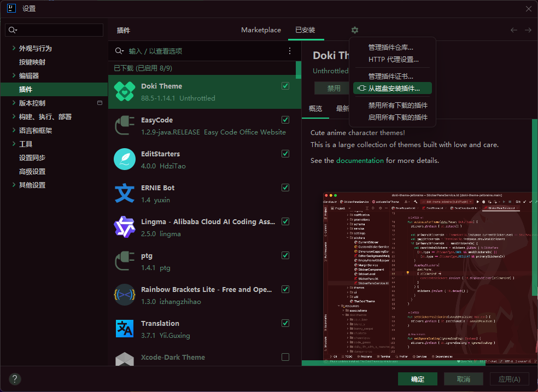Enable the Xcode-Dark Theme checkbox
538x392 pixels.
pos(285,357)
